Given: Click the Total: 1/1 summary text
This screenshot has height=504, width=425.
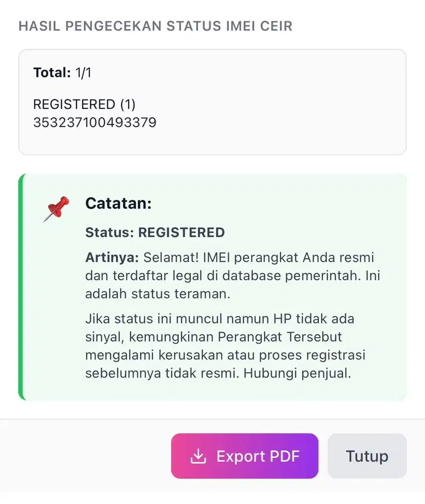Looking at the screenshot, I should (x=61, y=73).
